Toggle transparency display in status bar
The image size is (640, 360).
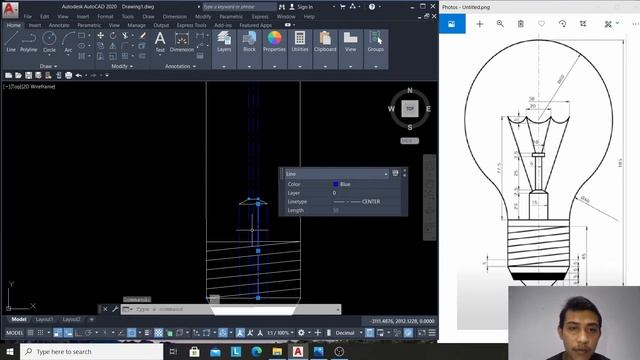click(158, 333)
